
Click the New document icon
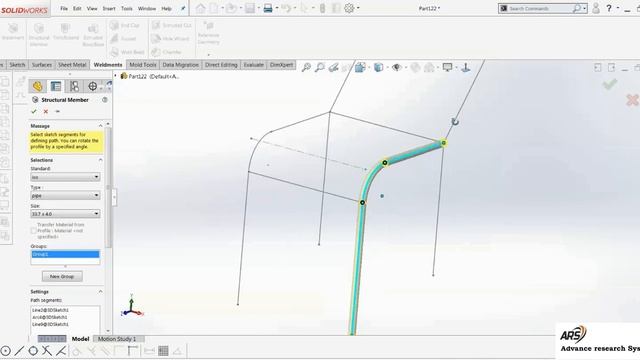(214, 8)
